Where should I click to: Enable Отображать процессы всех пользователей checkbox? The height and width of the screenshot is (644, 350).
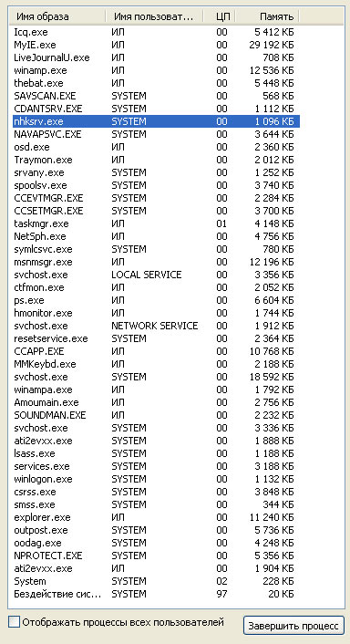click(x=14, y=622)
